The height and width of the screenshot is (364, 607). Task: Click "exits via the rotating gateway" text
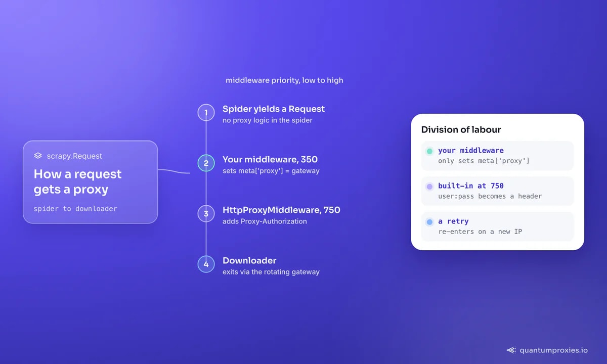271,272
